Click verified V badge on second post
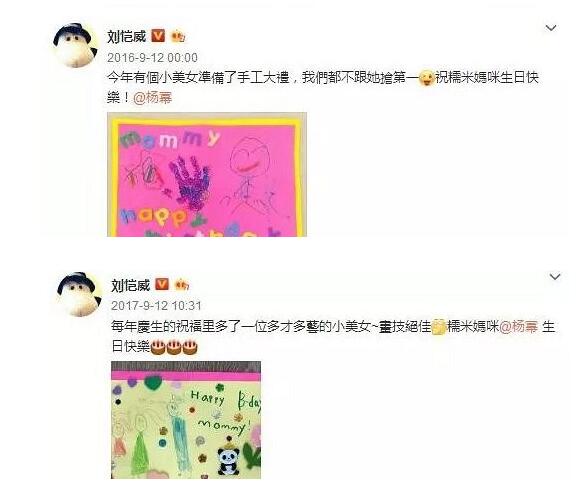 pyautogui.click(x=162, y=284)
